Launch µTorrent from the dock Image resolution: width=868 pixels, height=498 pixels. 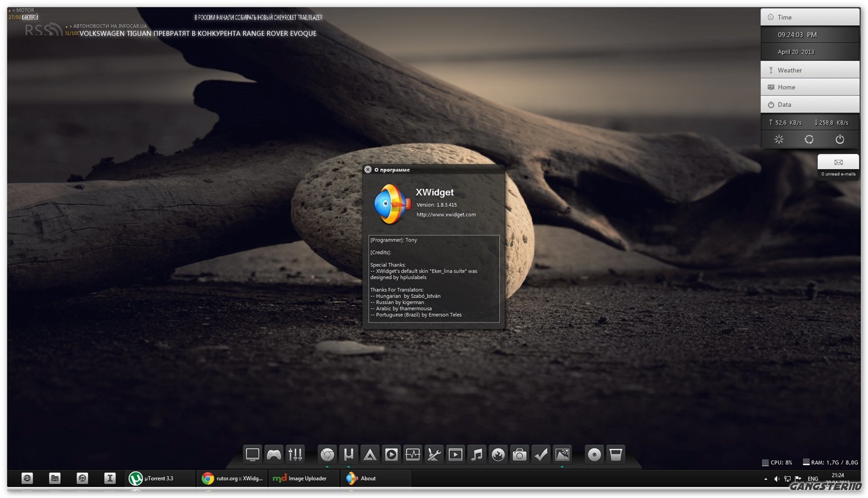pos(348,454)
